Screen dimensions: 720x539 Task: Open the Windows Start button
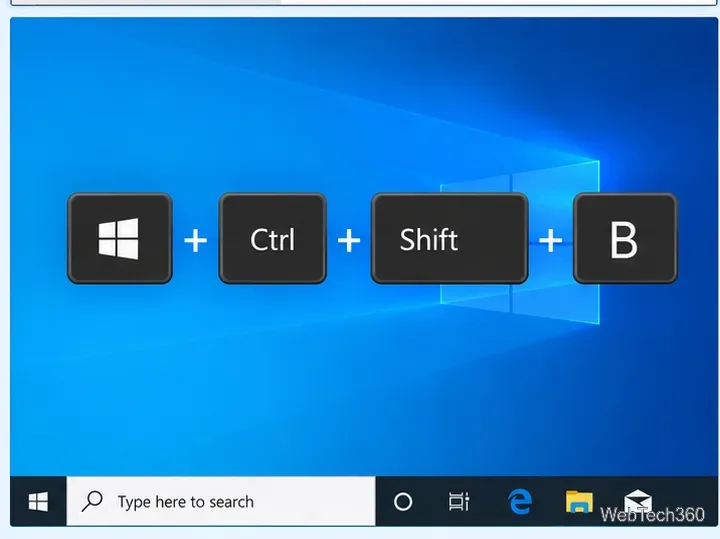pyautogui.click(x=38, y=501)
